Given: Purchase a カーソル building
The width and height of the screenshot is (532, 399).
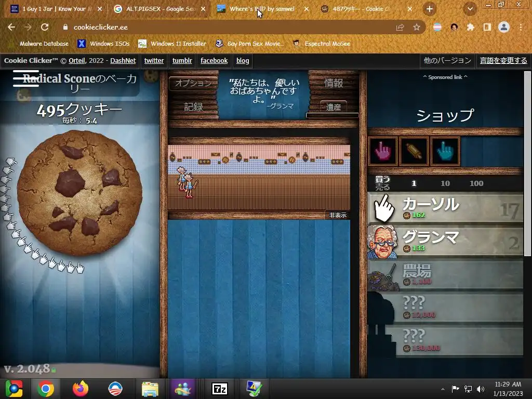Looking at the screenshot, I should 445,208.
